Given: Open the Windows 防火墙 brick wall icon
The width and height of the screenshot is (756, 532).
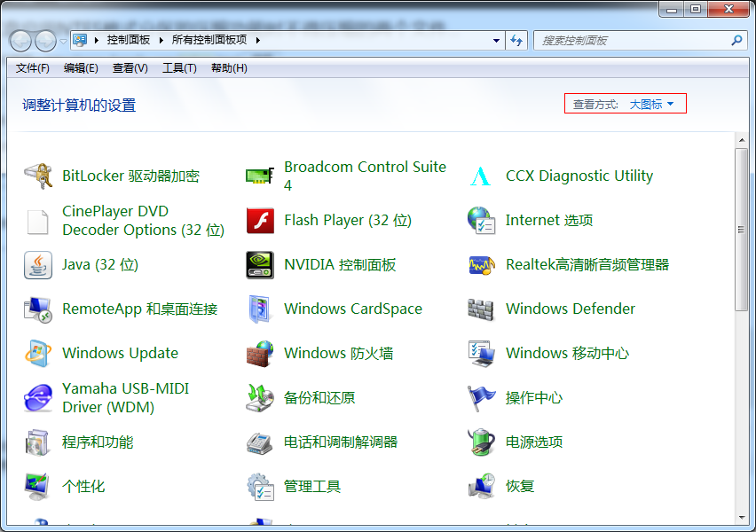Looking at the screenshot, I should click(x=260, y=353).
